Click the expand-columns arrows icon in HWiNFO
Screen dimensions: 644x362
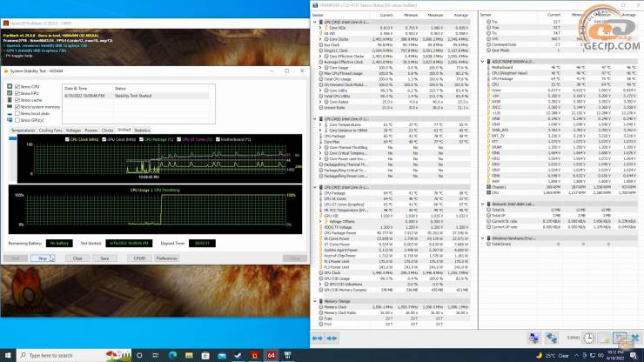pyautogui.click(x=318, y=339)
